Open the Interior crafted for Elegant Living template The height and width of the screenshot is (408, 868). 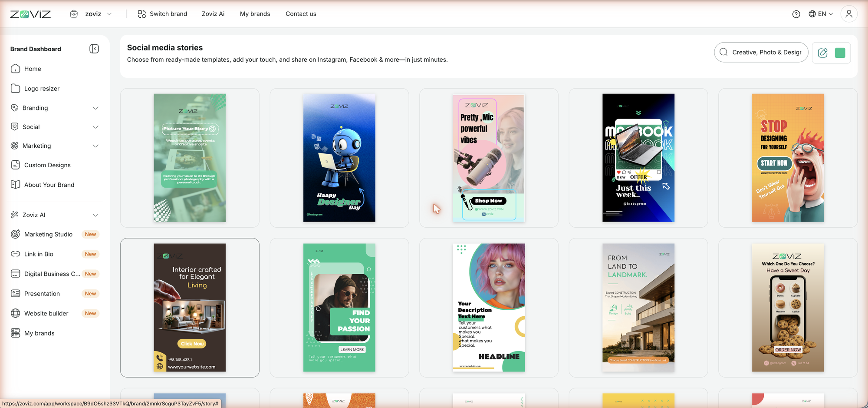(190, 308)
